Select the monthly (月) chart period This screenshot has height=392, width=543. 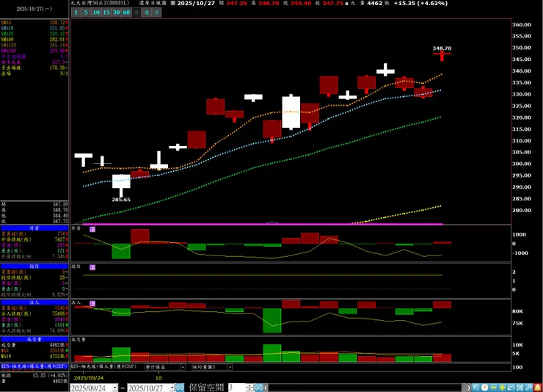(x=157, y=12)
